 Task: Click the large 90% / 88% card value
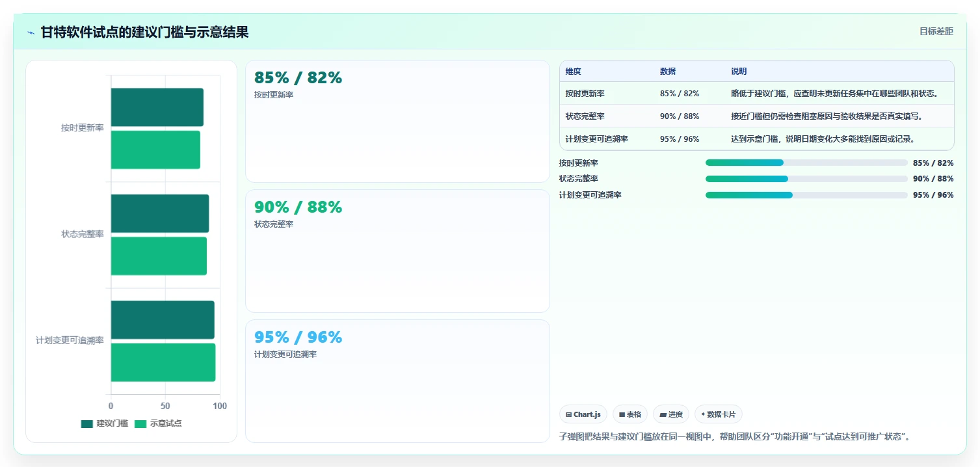click(x=298, y=207)
